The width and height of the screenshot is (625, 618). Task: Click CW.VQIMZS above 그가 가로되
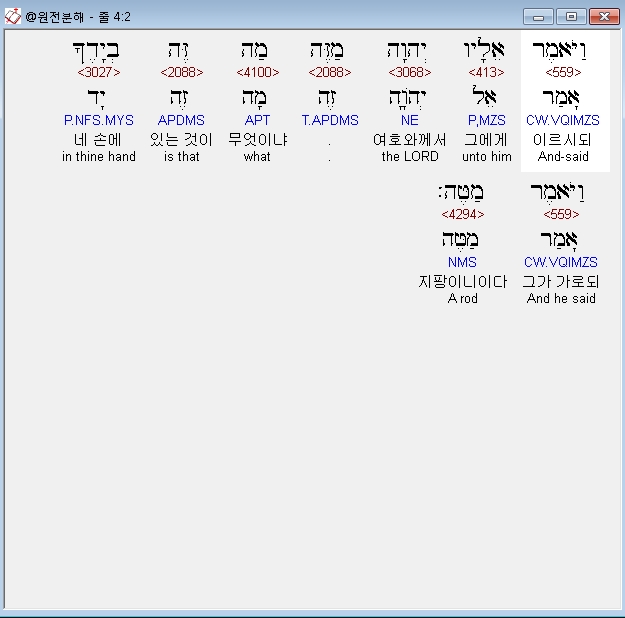pos(561,262)
